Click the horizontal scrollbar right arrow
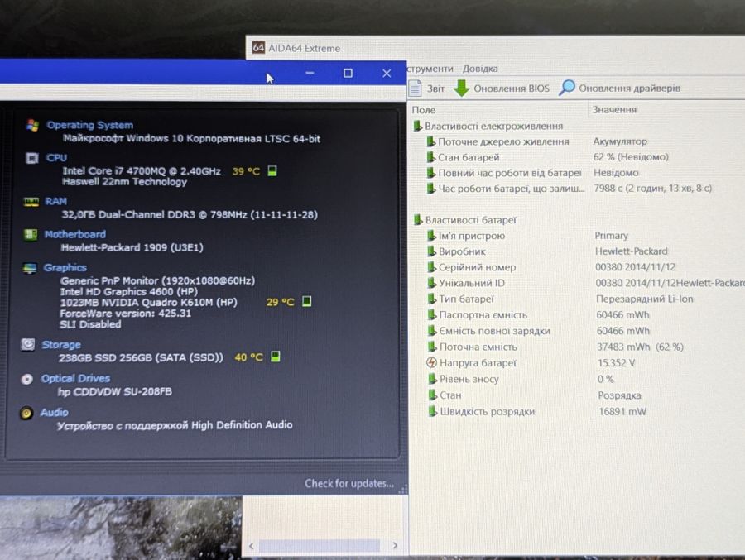745x560 pixels. tap(395, 545)
